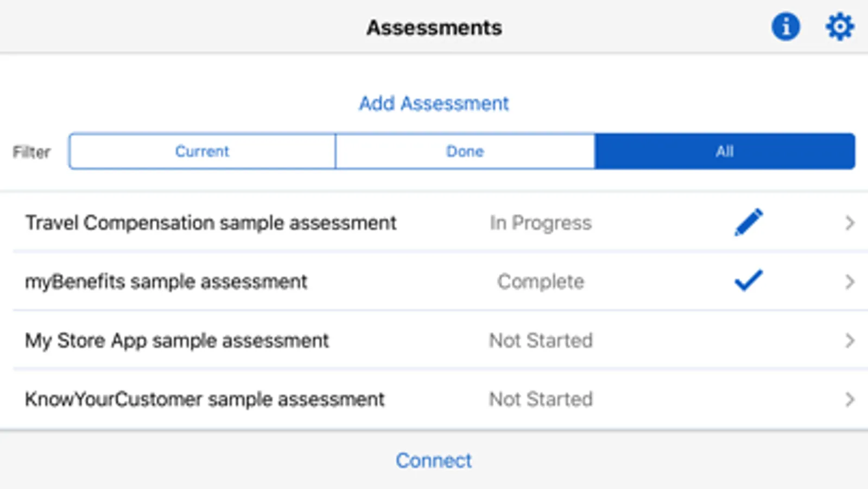Select the Current filter segment

click(202, 151)
